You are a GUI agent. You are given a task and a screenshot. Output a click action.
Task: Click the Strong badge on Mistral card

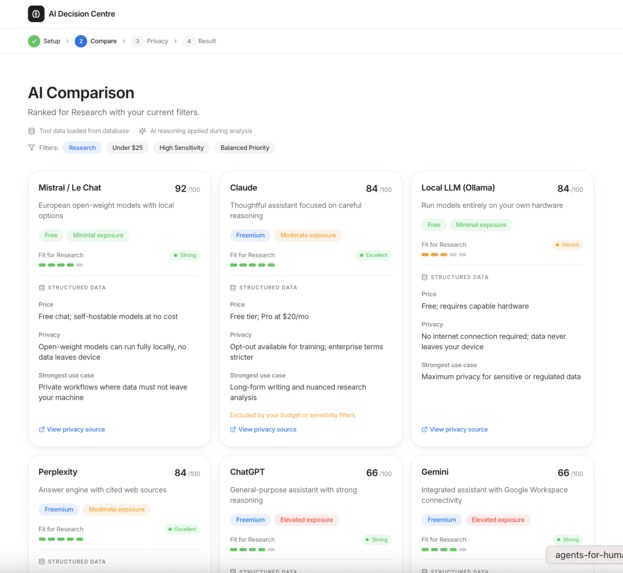point(185,255)
